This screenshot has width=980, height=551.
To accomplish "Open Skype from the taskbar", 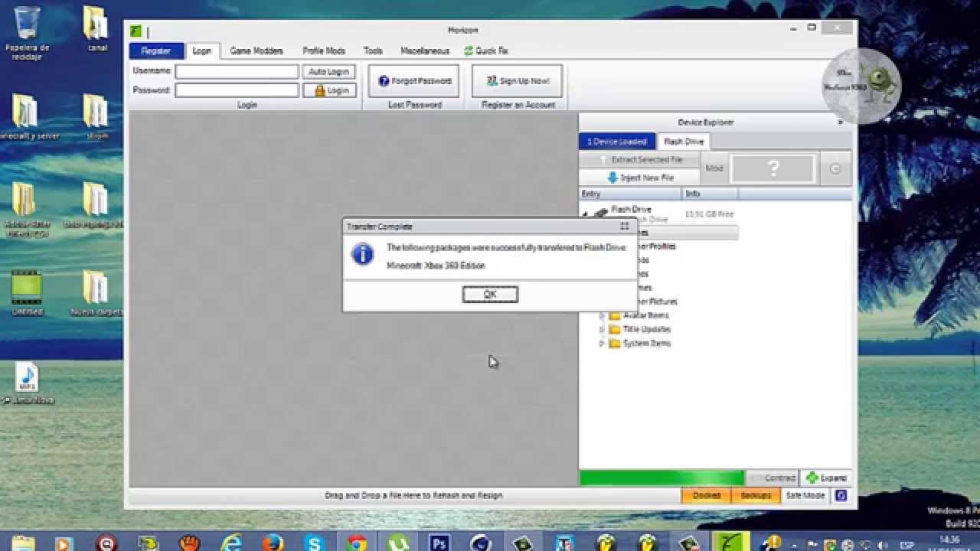I will (x=314, y=542).
